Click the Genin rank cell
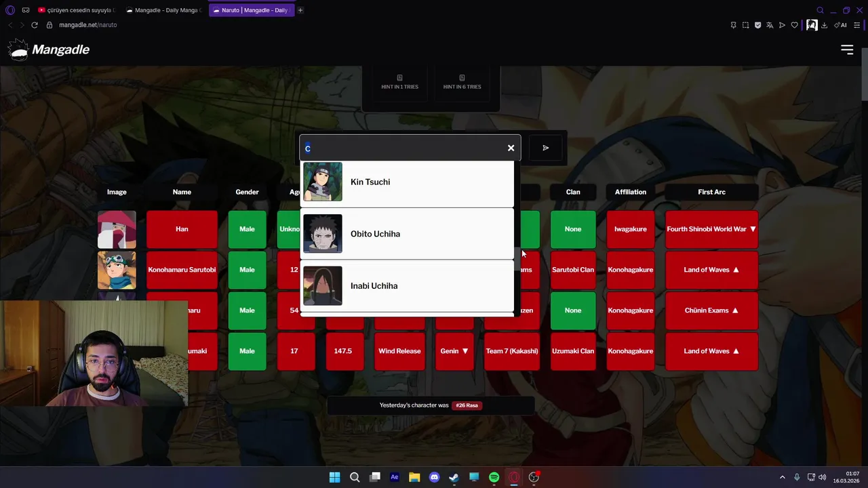This screenshot has width=868, height=488. click(x=454, y=351)
